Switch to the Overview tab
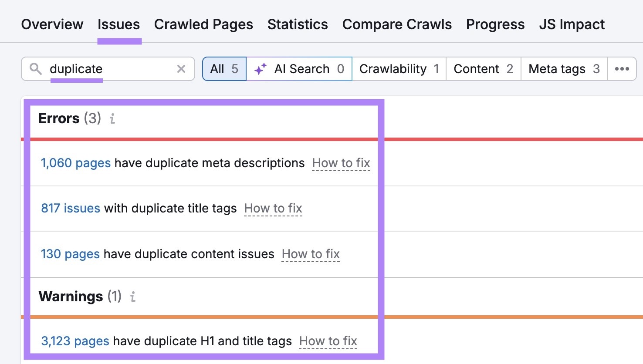 [52, 24]
